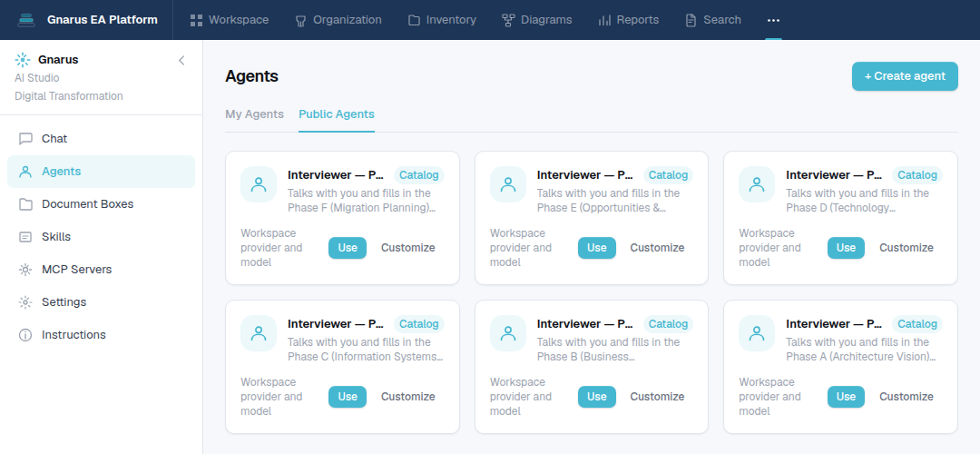
Task: Customize the Phase A Architecture Vision agent
Action: (x=906, y=397)
